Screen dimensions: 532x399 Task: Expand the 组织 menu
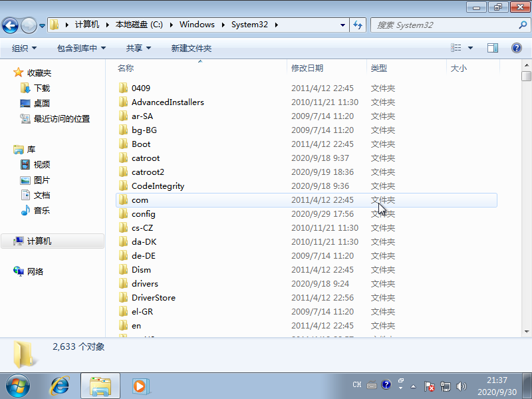coord(25,48)
